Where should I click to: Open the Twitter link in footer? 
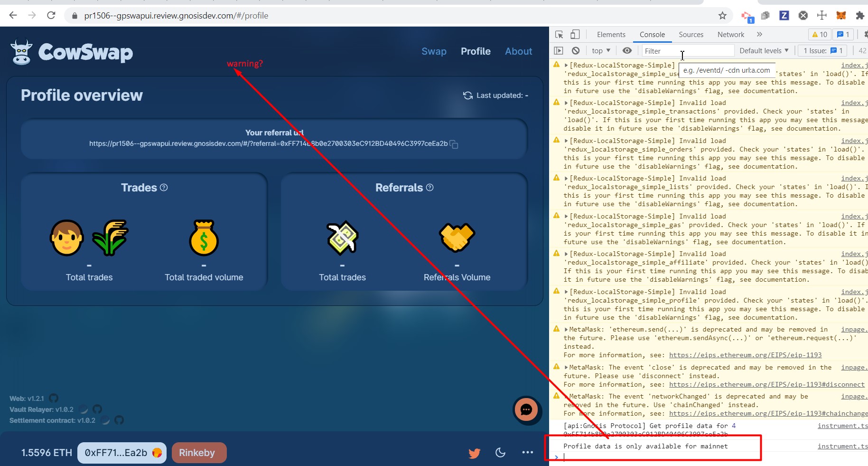tap(474, 453)
